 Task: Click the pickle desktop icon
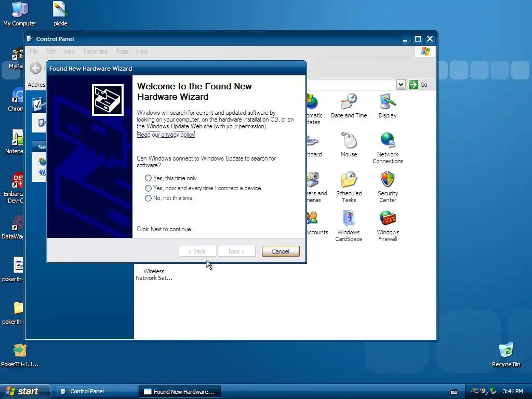pos(60,14)
